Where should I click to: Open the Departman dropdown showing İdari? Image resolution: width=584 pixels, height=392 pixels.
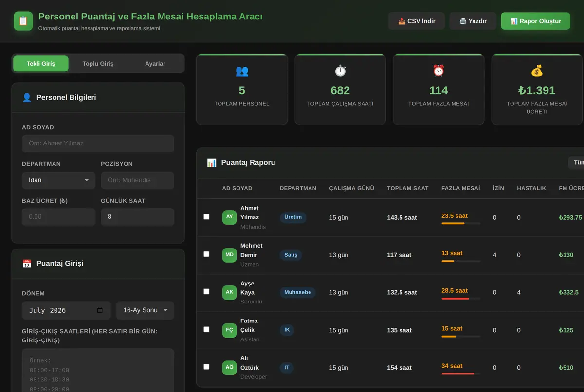click(58, 180)
